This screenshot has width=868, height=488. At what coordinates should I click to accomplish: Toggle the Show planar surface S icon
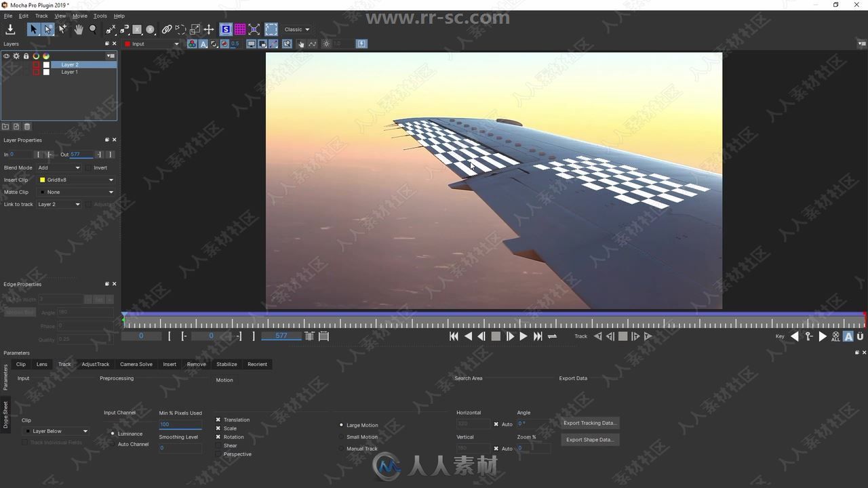[226, 29]
